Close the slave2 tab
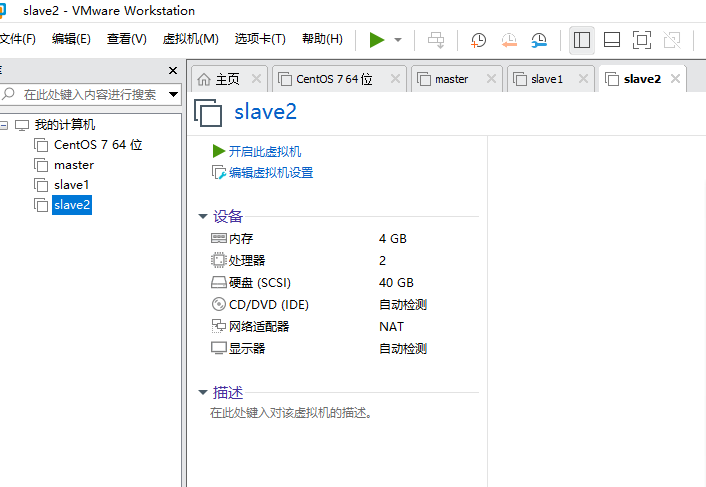The width and height of the screenshot is (706, 487). 675,79
